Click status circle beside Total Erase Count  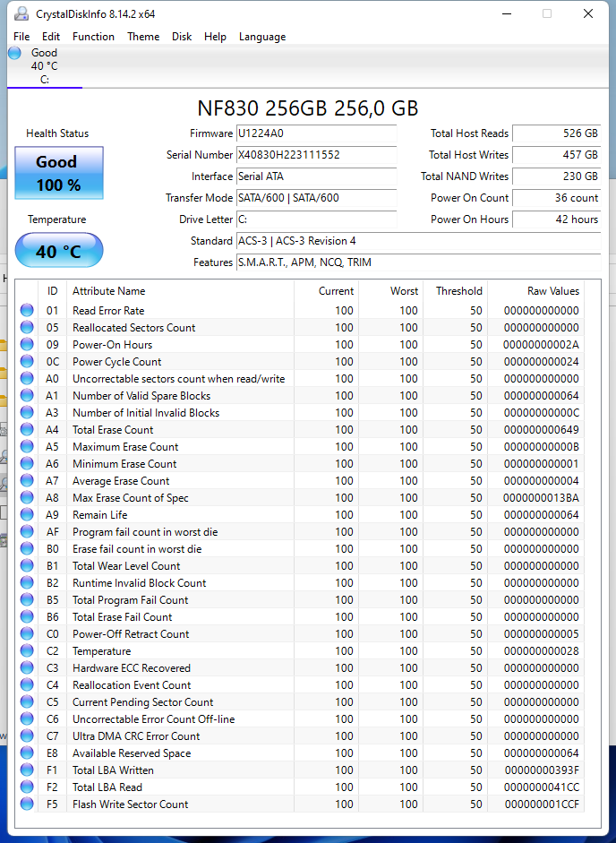tap(27, 430)
